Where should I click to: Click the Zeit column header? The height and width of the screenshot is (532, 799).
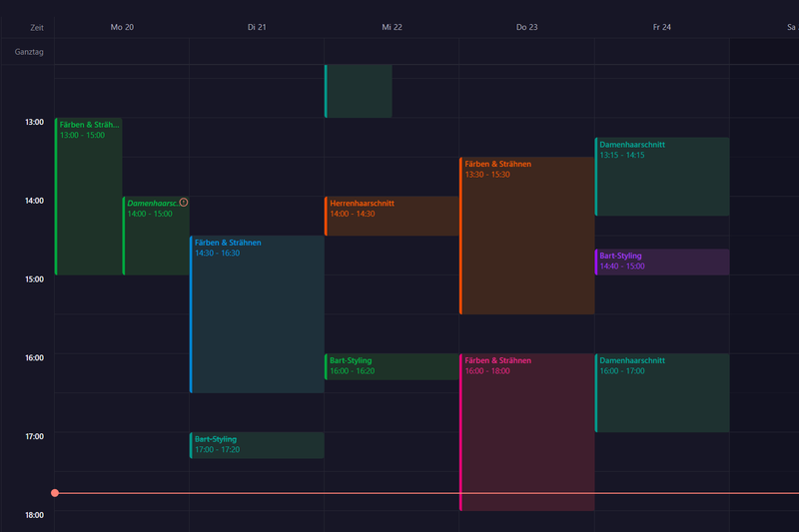(x=37, y=28)
